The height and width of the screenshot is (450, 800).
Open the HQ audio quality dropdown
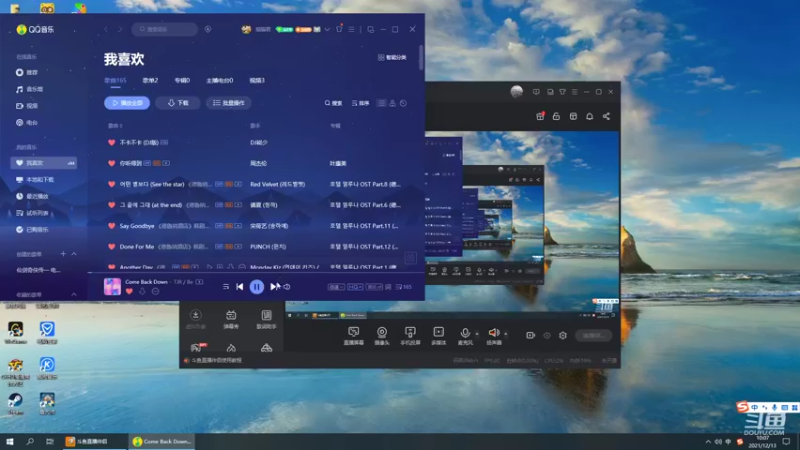pyautogui.click(x=355, y=287)
